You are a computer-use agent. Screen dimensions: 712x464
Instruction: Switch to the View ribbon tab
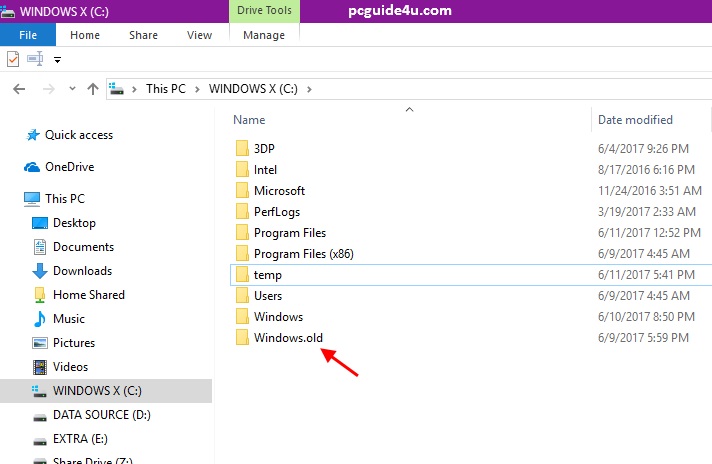(199, 35)
